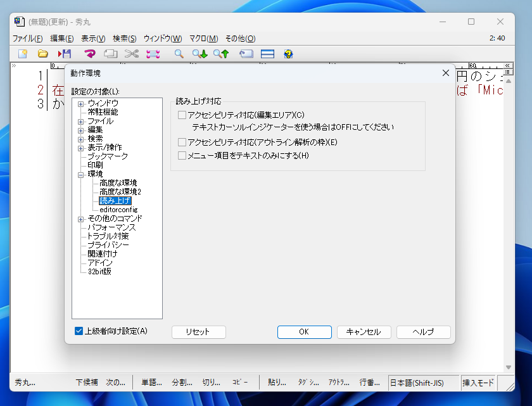Select パフォーマンス in the tree

[111, 227]
